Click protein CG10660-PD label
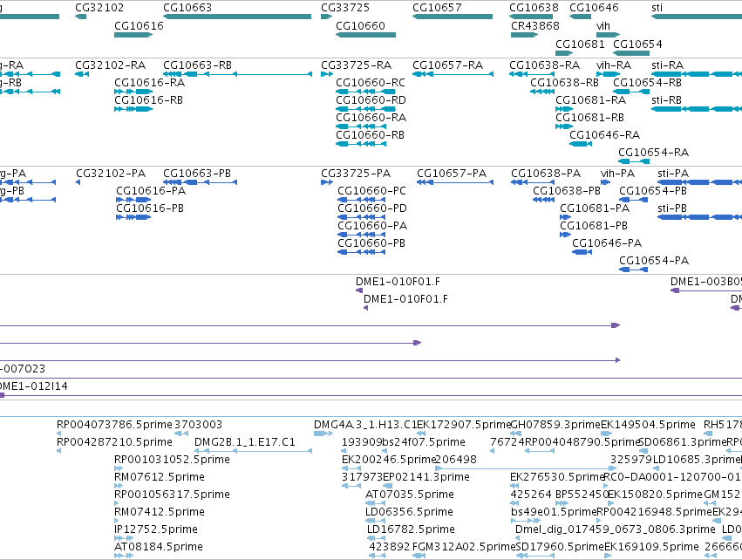This screenshot has height=560, width=742. pyautogui.click(x=372, y=208)
